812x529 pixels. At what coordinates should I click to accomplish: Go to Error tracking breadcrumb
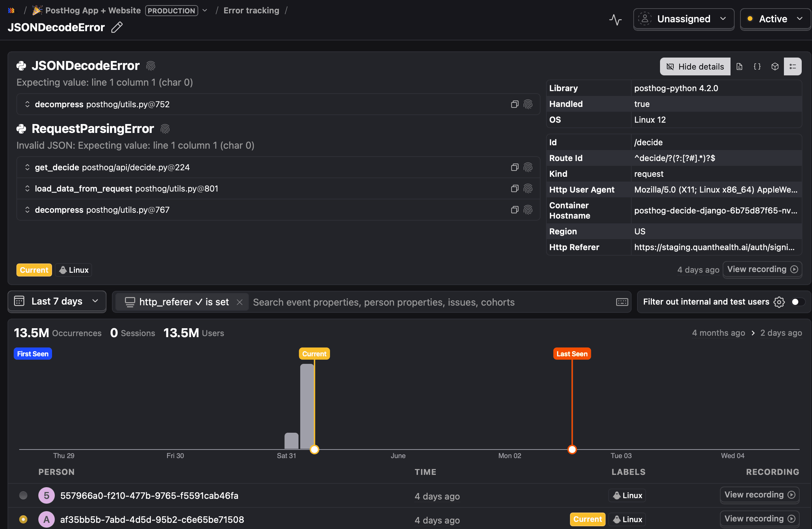(251, 11)
